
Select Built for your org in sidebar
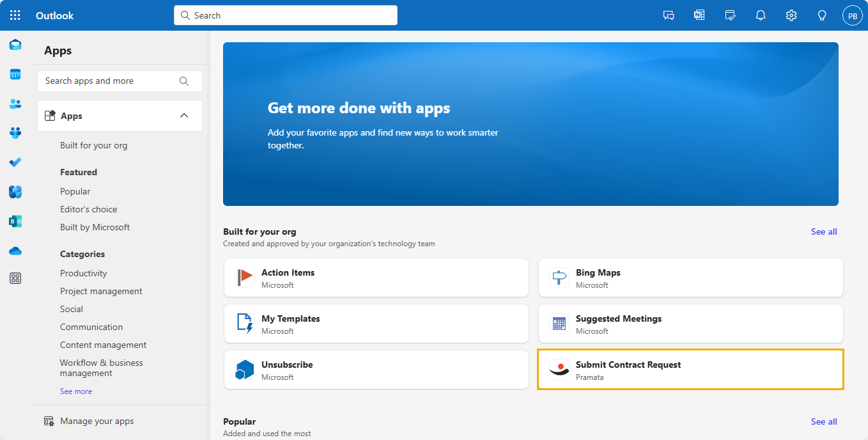pyautogui.click(x=93, y=145)
